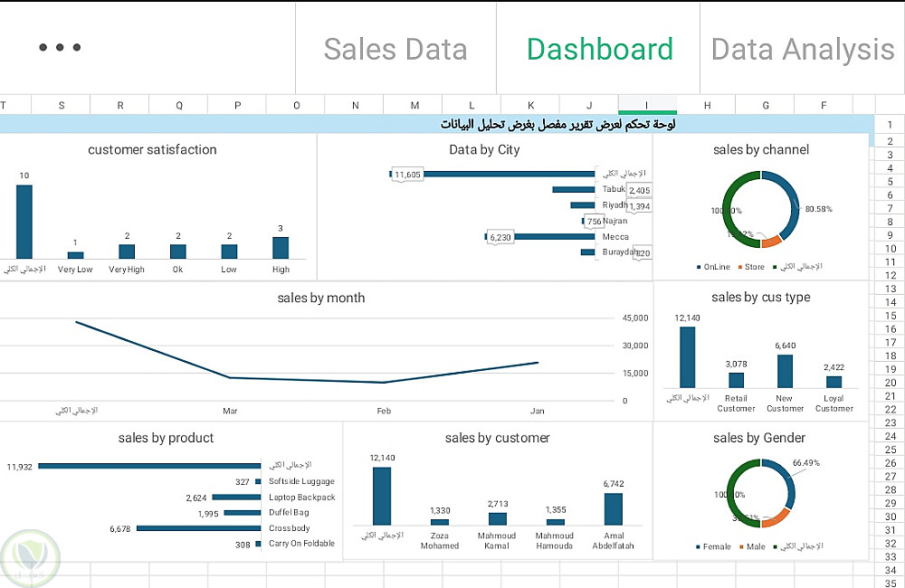Viewport: 905px width, 588px height.
Task: Click the 11,605 data label in Data by City
Action: [x=407, y=175]
